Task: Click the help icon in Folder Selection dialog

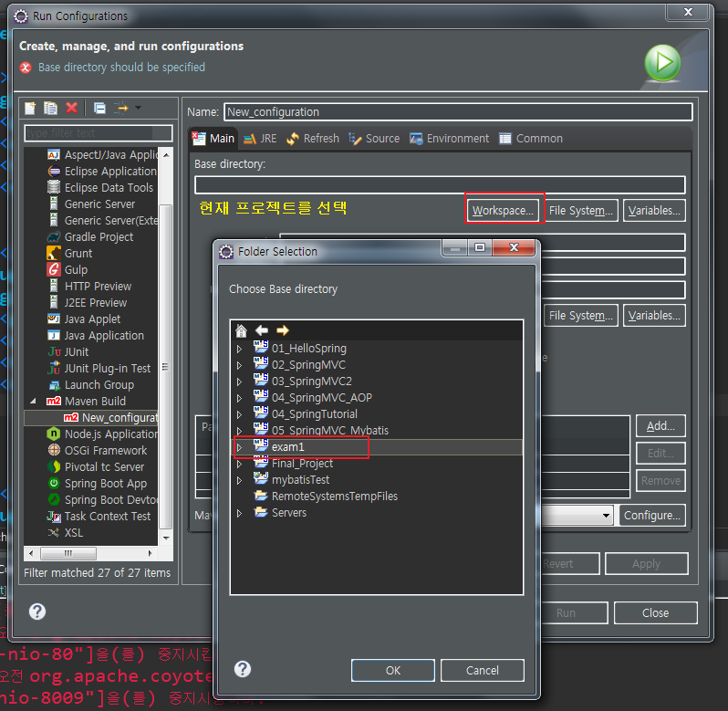Action: (243, 669)
